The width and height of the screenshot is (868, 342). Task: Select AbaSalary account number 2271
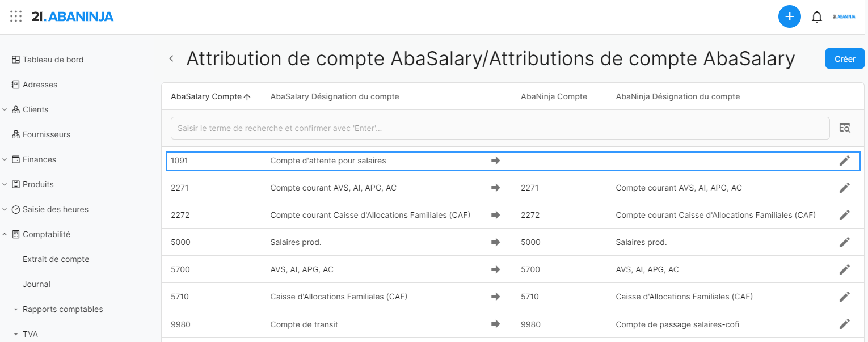(179, 188)
